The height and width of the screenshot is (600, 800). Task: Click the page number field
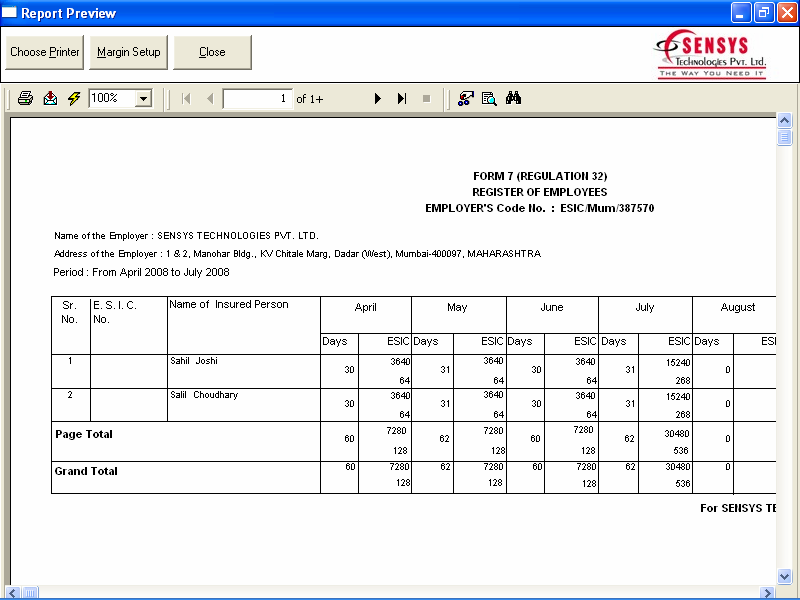click(258, 98)
